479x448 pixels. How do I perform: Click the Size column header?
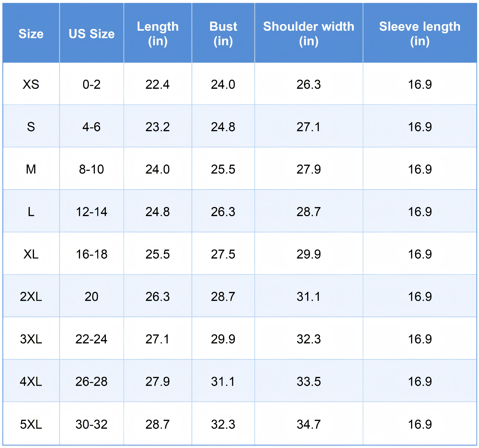pos(31,34)
